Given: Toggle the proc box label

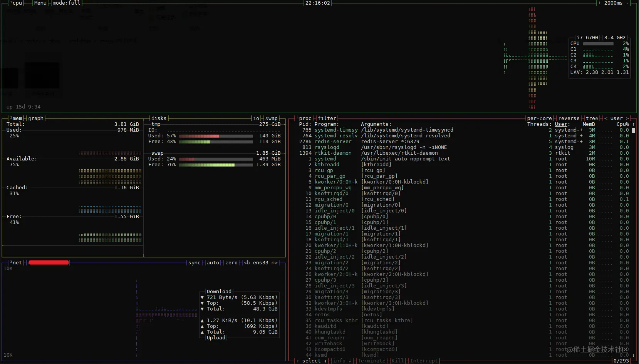Looking at the screenshot, I should pos(304,118).
